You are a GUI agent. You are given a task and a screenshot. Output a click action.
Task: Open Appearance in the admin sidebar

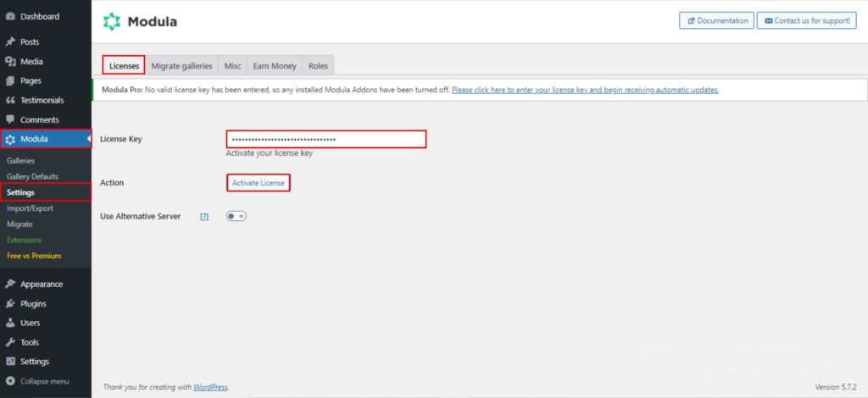point(42,285)
